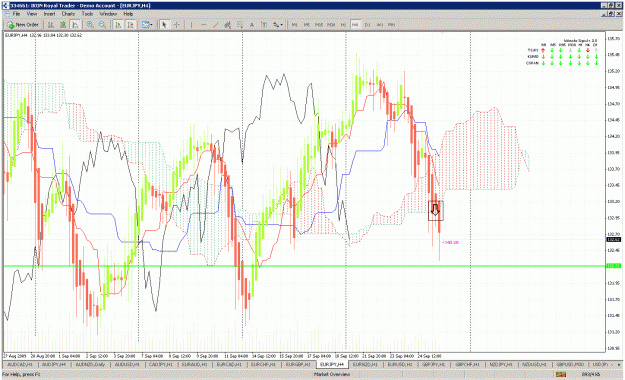Switch to the AUDNZD,Daily chart tab

90,364
